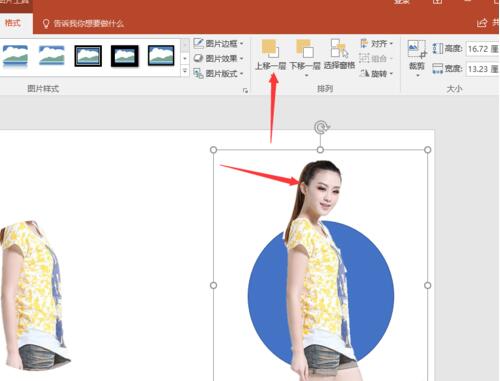Viewport: 500px width, 381px height.
Task: Open the 图片样式 dialog launcher
Action: coord(246,90)
